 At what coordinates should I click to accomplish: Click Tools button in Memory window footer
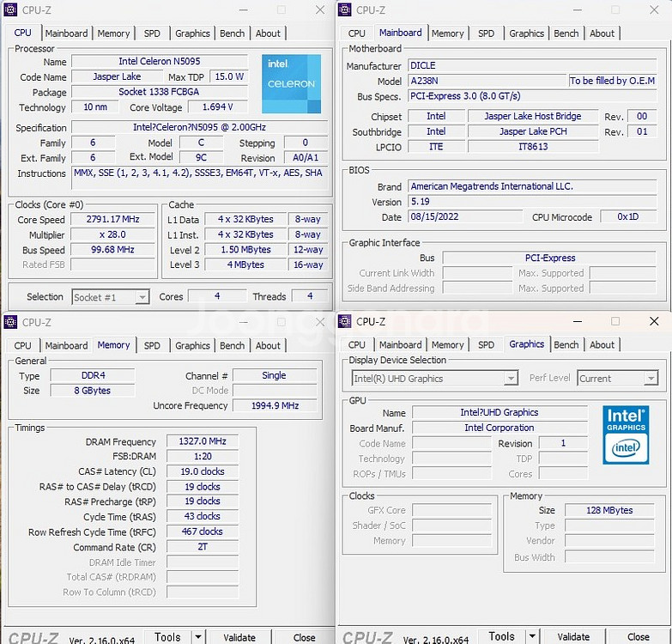tap(167, 637)
